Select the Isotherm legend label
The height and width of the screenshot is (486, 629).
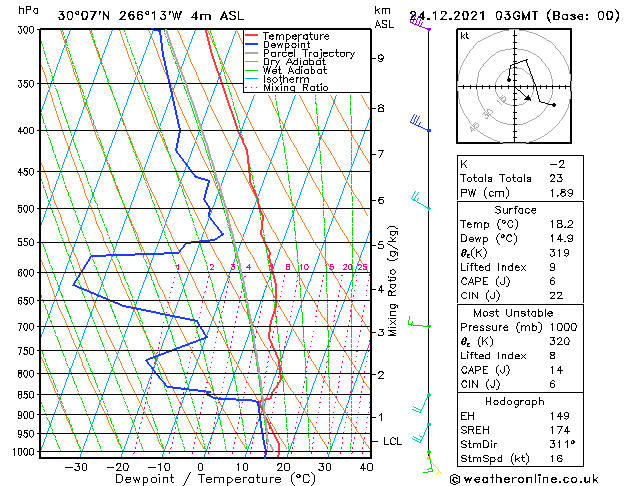286,79
